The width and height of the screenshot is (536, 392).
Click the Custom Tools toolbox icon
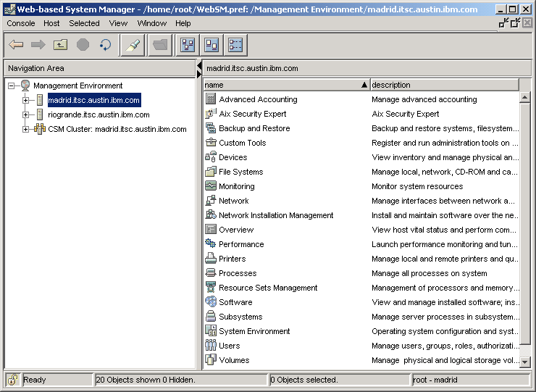point(211,142)
